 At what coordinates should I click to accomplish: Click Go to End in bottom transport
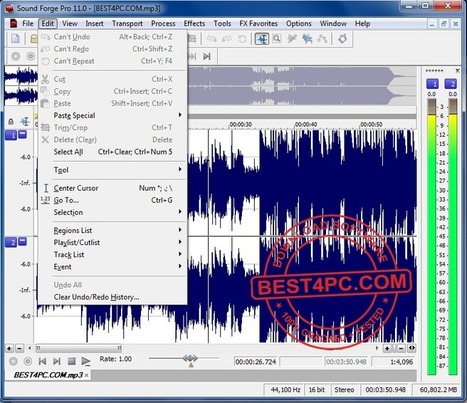[57, 361]
